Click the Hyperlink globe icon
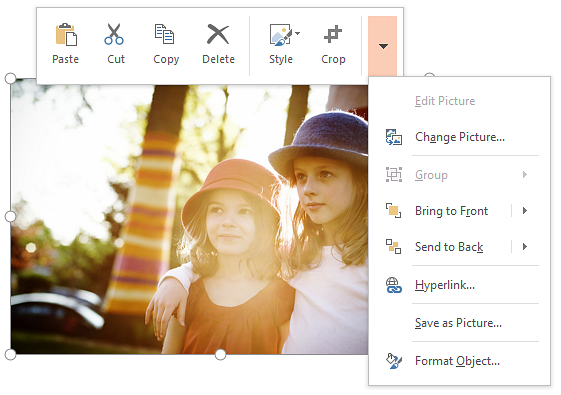The width and height of the screenshot is (561, 395). point(394,285)
